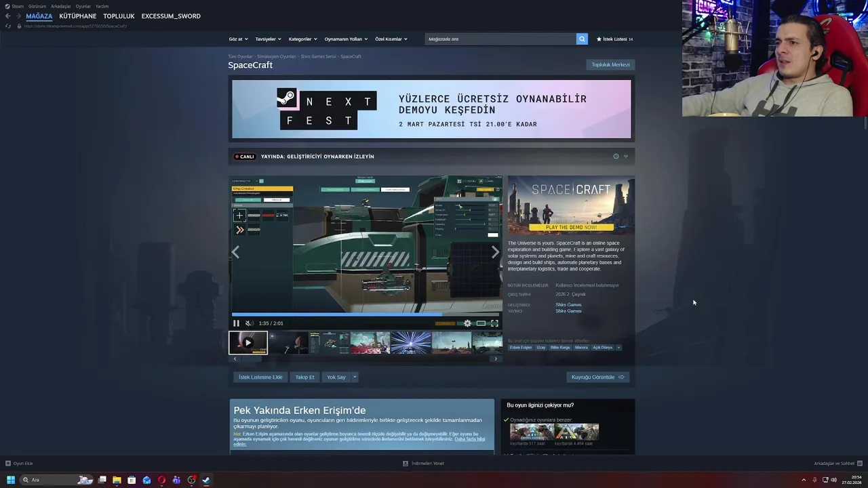The width and height of the screenshot is (868, 488).
Task: Open the volume icon in system tray
Action: pos(833,480)
